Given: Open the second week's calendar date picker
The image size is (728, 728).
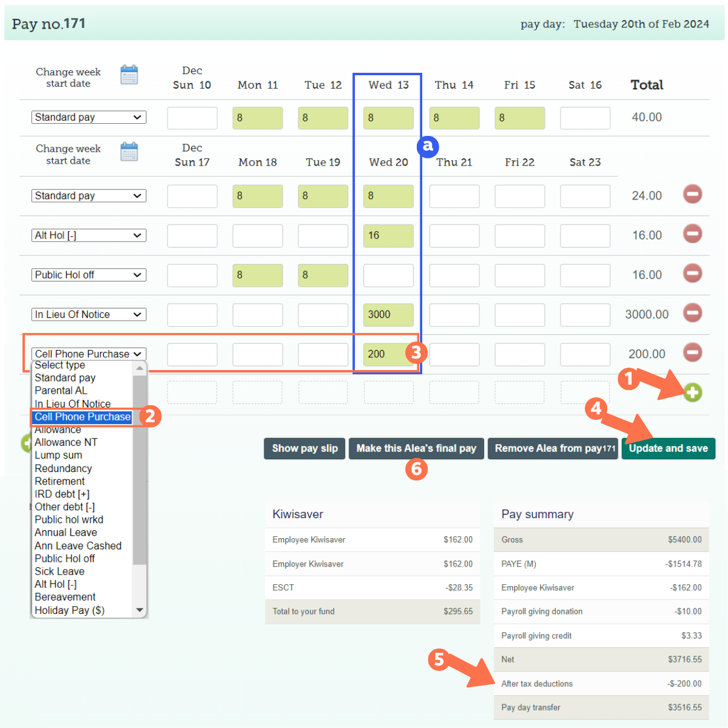Looking at the screenshot, I should (129, 152).
